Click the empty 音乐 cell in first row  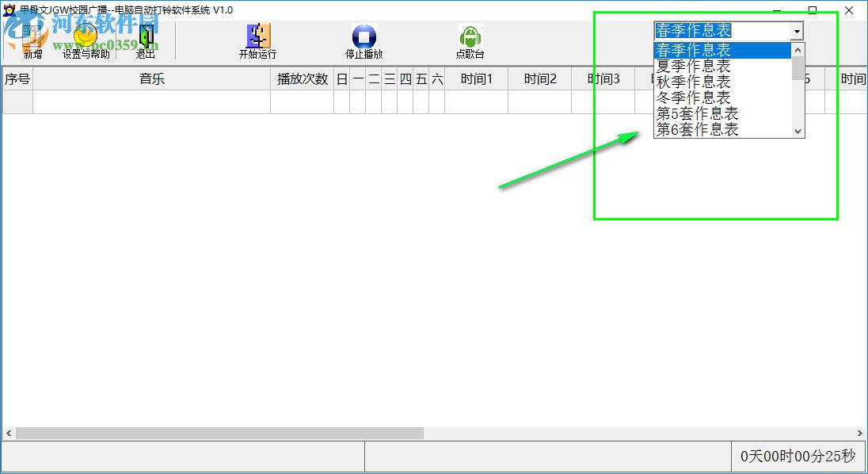tap(152, 102)
